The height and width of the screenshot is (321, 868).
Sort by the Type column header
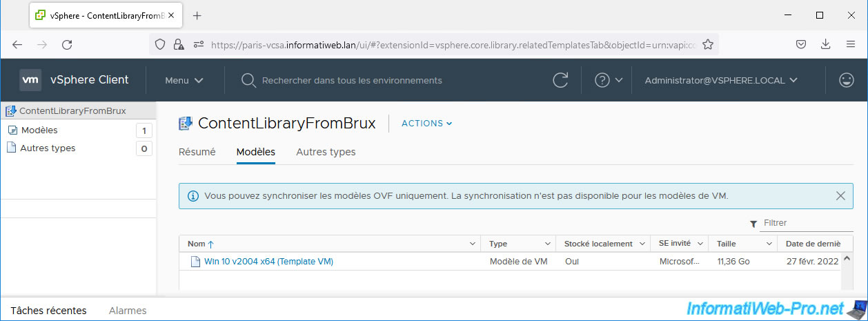[498, 244]
